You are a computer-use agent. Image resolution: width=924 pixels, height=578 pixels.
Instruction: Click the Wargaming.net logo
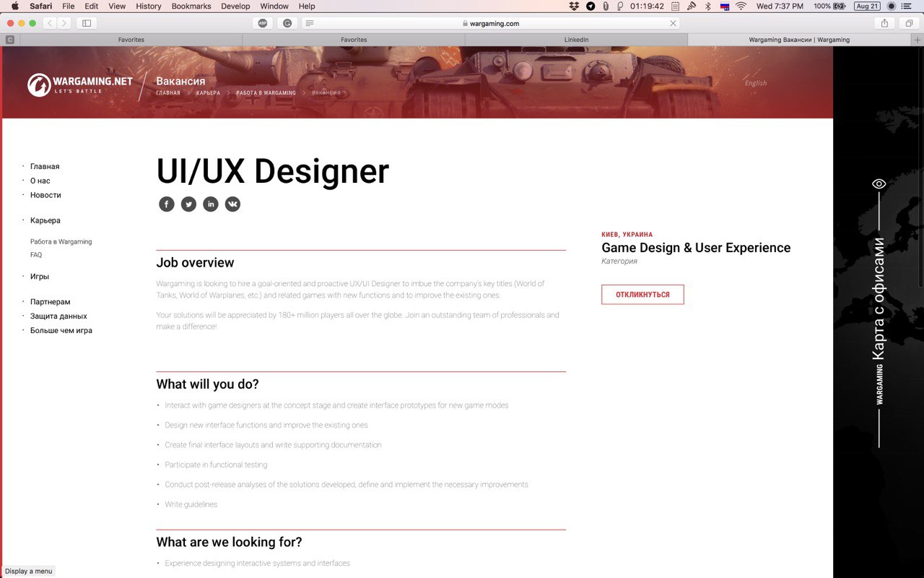tap(80, 85)
